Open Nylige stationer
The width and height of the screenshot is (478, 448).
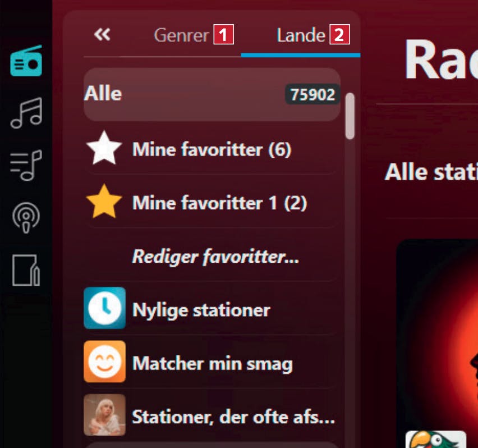[x=201, y=310]
